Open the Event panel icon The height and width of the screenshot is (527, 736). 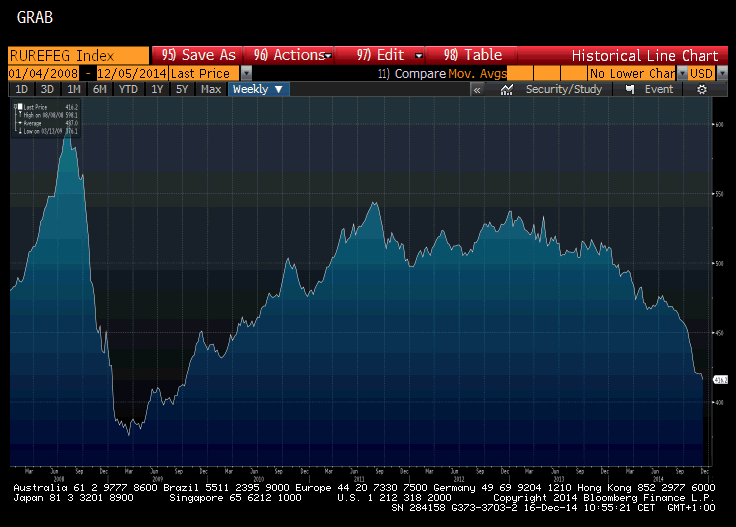pyautogui.click(x=630, y=89)
